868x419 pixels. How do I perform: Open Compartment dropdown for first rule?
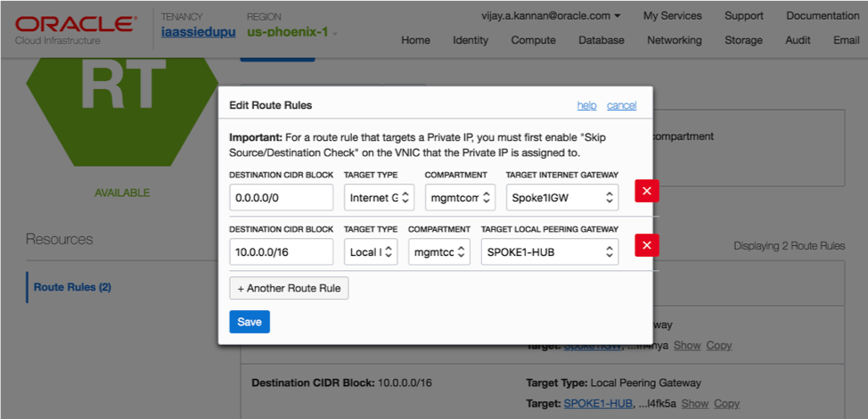(x=460, y=197)
